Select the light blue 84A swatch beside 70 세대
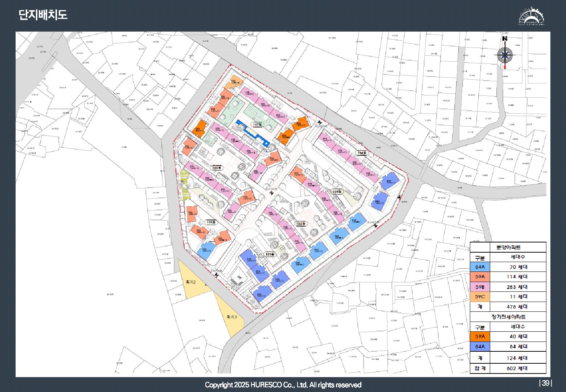The width and height of the screenshot is (566, 392). pyautogui.click(x=480, y=267)
